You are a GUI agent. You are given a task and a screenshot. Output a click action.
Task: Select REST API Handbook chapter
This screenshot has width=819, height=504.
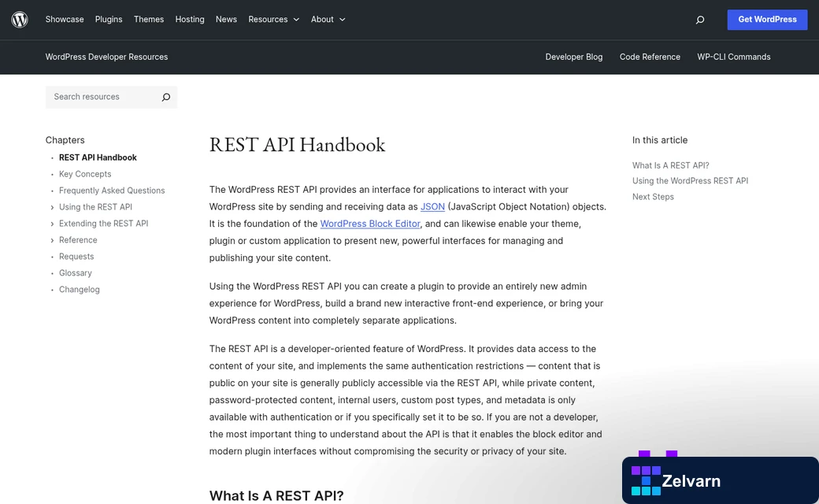tap(98, 157)
